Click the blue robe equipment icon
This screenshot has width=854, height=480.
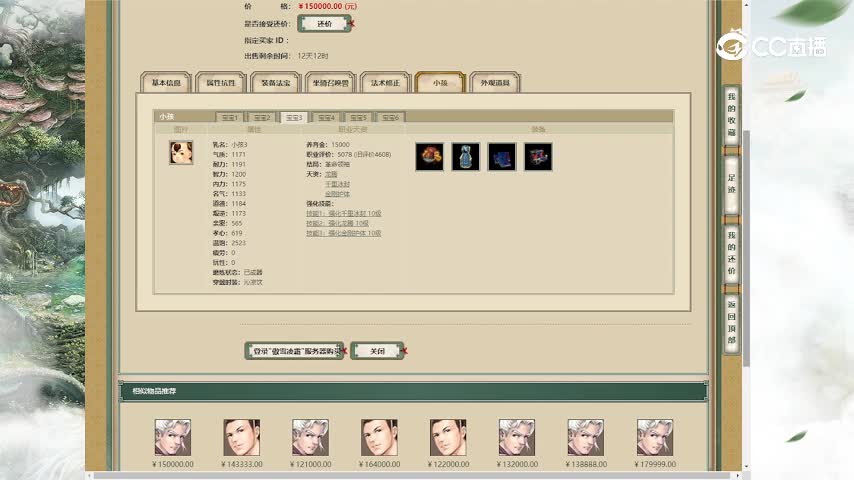[466, 157]
